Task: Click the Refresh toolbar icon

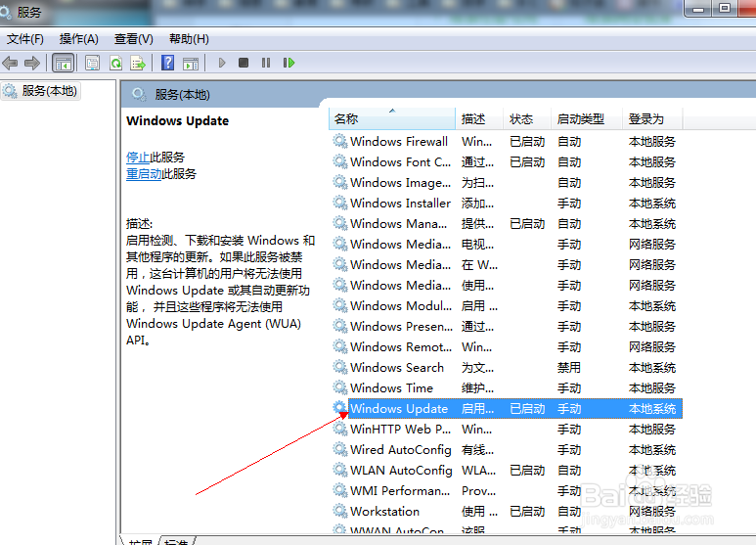Action: click(x=115, y=63)
